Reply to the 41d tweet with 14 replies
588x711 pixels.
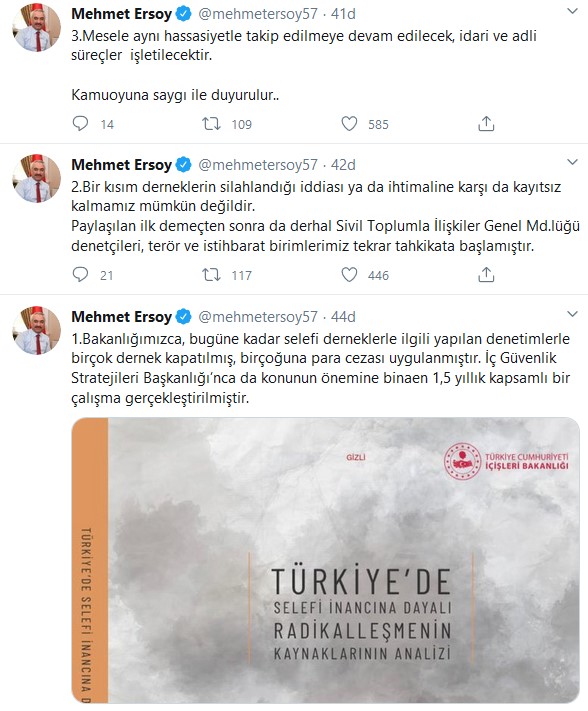81,123
